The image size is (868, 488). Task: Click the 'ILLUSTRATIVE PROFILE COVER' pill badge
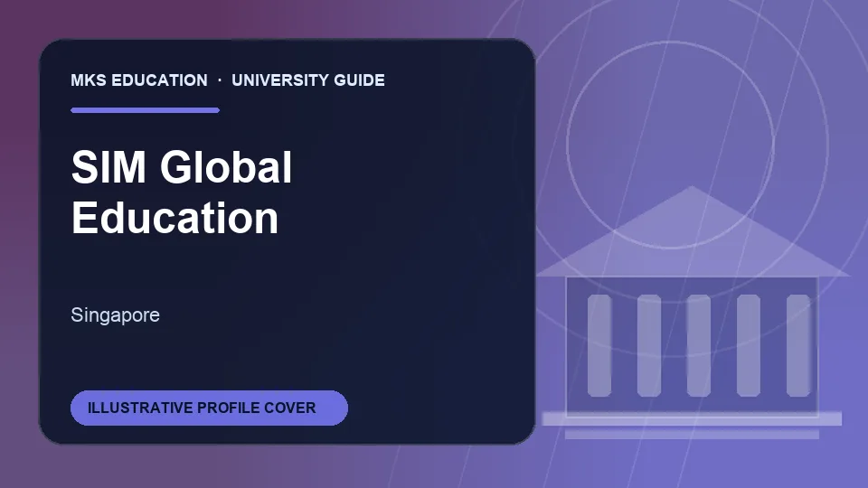(x=209, y=408)
